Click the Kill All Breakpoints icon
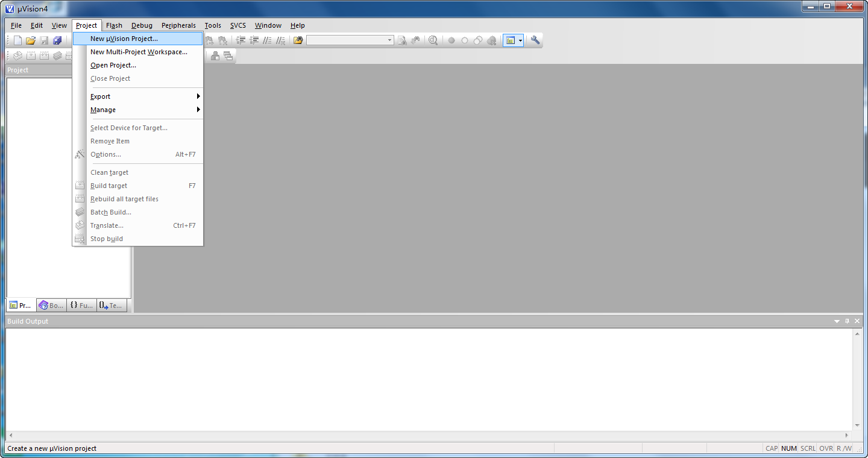The image size is (868, 458). point(491,40)
